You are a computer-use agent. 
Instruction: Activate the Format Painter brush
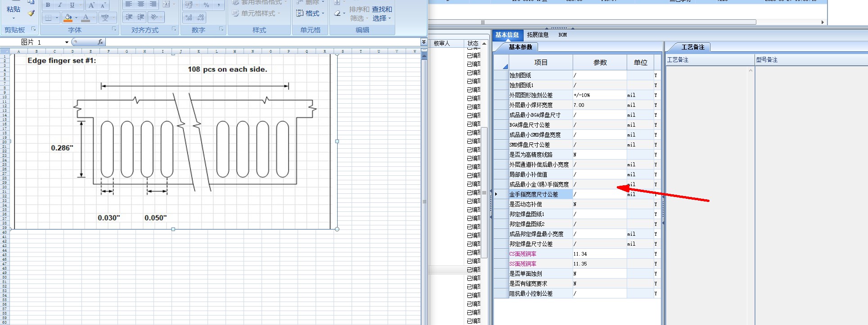click(x=31, y=13)
